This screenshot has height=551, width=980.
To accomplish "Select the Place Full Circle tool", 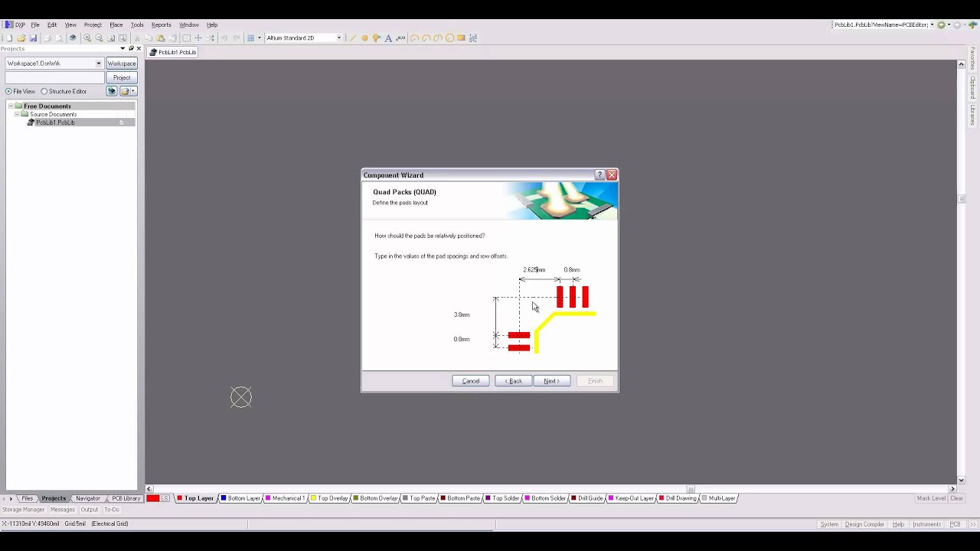I will pyautogui.click(x=449, y=37).
